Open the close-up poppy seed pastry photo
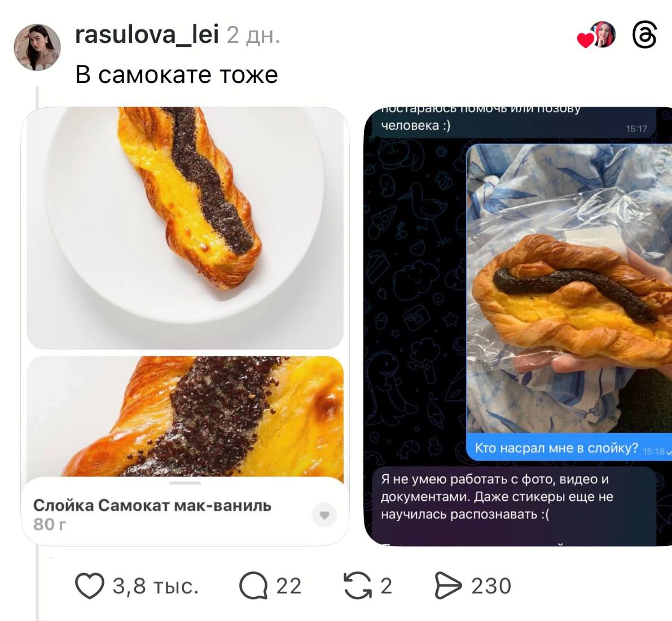 [x=185, y=417]
